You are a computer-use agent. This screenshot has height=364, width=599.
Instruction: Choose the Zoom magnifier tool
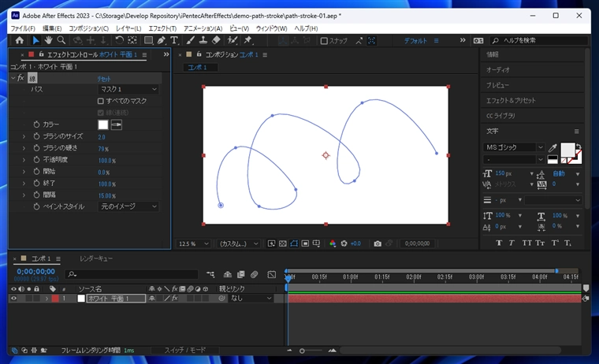point(61,40)
